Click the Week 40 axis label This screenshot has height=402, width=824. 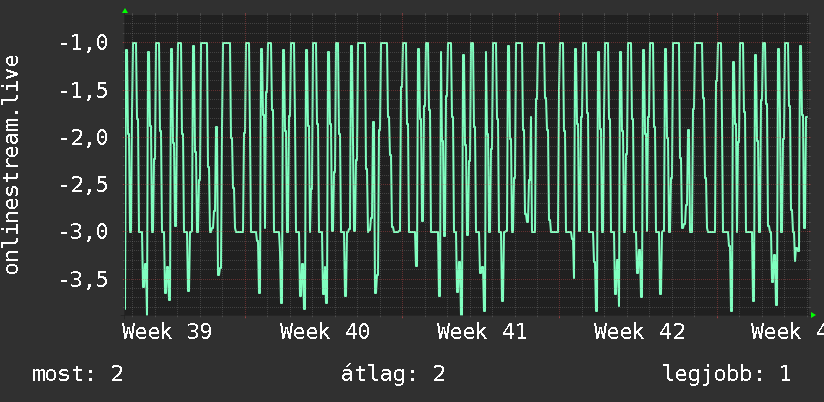[x=325, y=332]
